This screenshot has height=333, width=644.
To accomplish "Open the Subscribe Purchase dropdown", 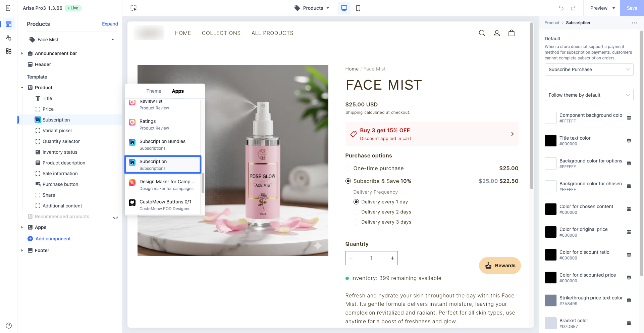I will click(x=589, y=69).
